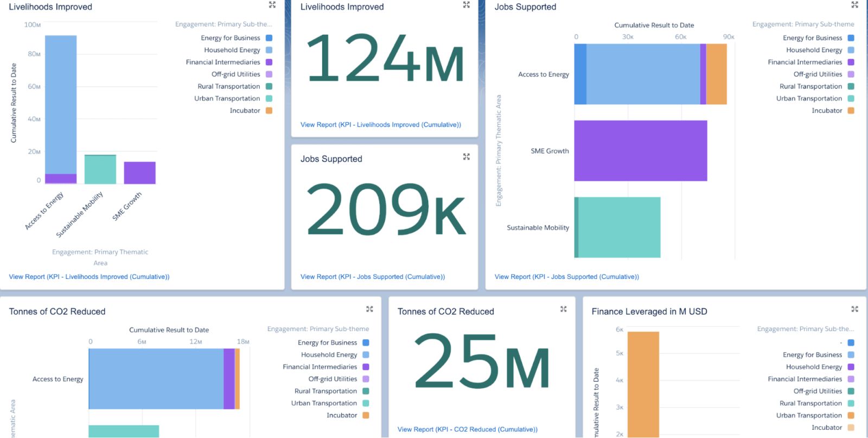Click light-blue Household Energy segment in Jobs Supported chart

pyautogui.click(x=643, y=74)
